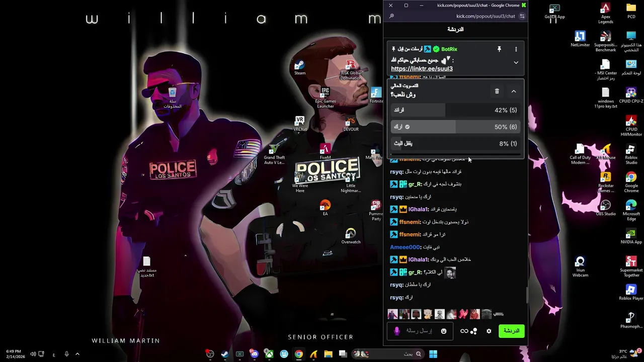This screenshot has width=644, height=362.
Task: Open the linktr.ee/suul3 link
Action: pos(422,69)
